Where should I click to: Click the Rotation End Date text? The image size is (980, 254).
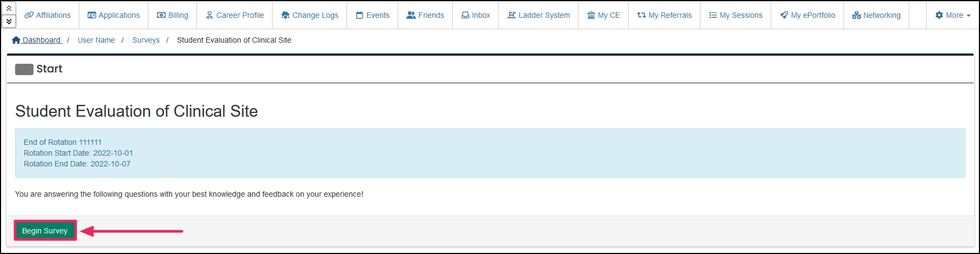(77, 164)
